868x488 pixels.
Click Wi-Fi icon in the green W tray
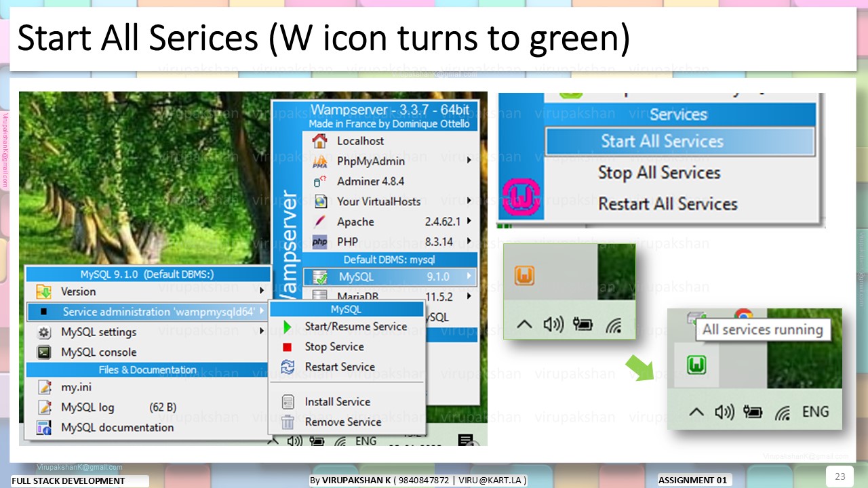784,412
